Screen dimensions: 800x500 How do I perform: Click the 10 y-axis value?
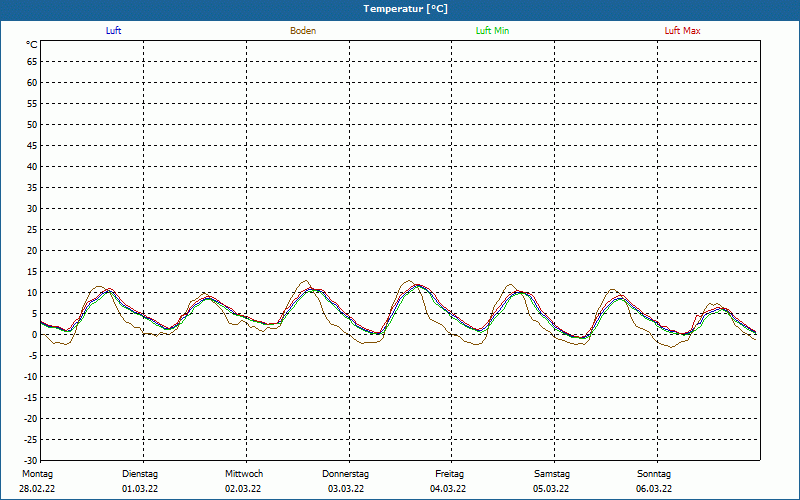click(x=32, y=292)
